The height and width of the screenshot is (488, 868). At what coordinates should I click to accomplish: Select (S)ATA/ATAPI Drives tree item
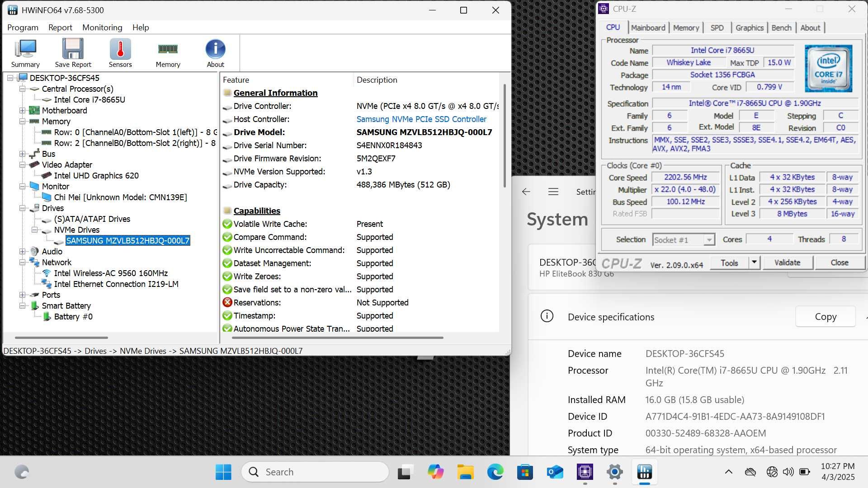pos(92,219)
